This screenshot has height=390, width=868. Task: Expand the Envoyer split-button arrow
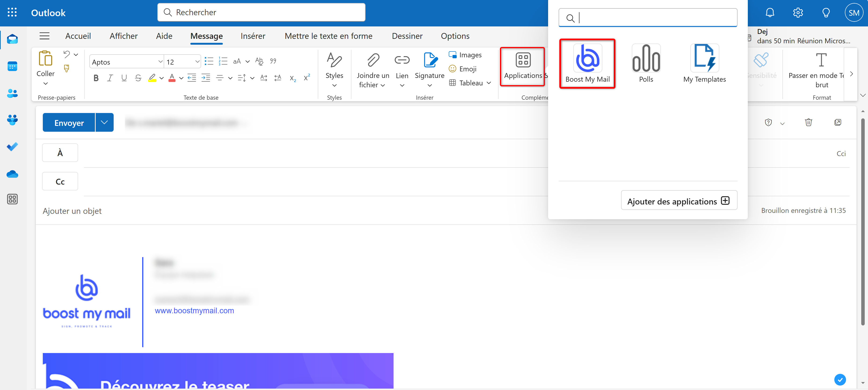tap(104, 122)
